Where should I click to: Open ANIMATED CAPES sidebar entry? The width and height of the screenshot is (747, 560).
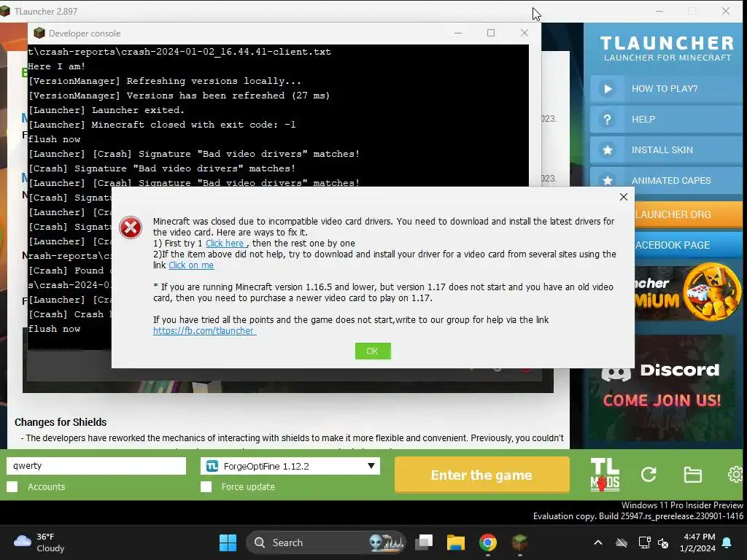666,181
